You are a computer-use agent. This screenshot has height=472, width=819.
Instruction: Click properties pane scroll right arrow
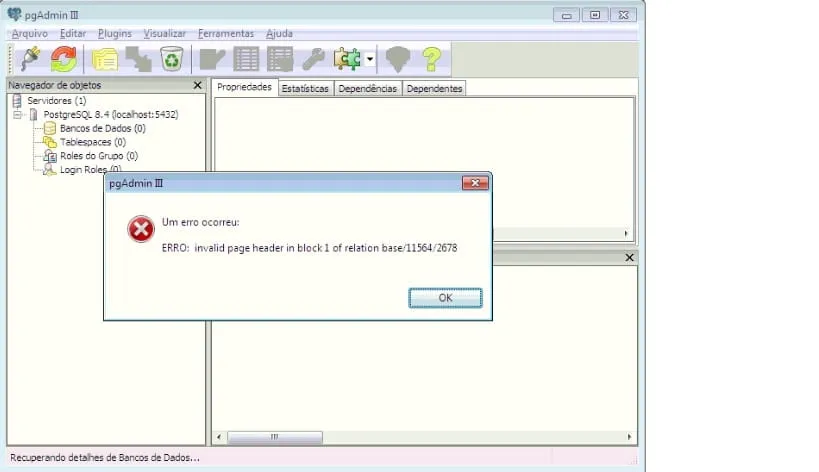(626, 233)
